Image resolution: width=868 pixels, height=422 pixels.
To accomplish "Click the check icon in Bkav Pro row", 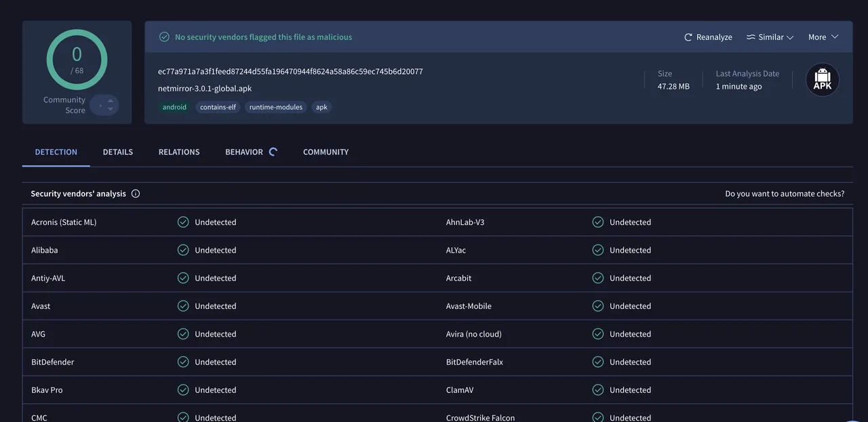I will (183, 390).
